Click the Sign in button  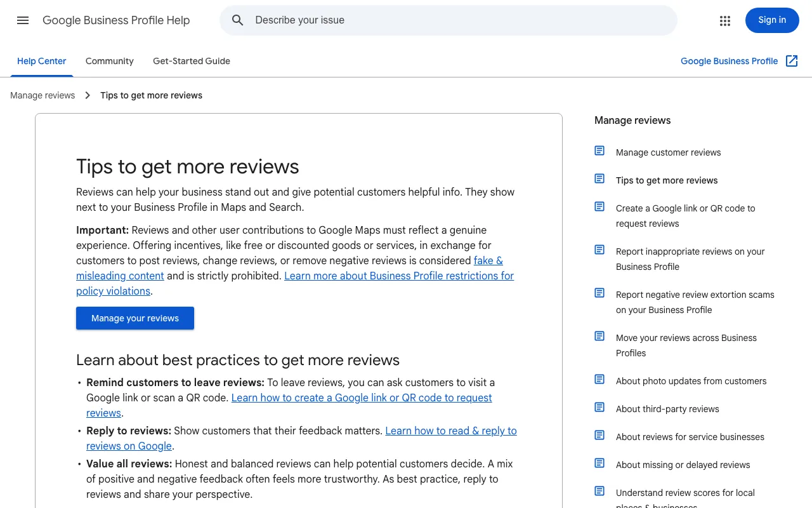(x=772, y=20)
